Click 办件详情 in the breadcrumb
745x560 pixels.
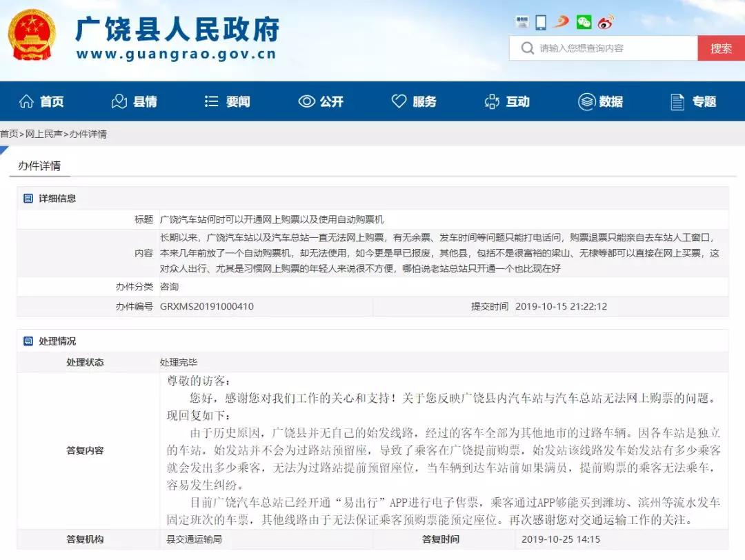88,134
